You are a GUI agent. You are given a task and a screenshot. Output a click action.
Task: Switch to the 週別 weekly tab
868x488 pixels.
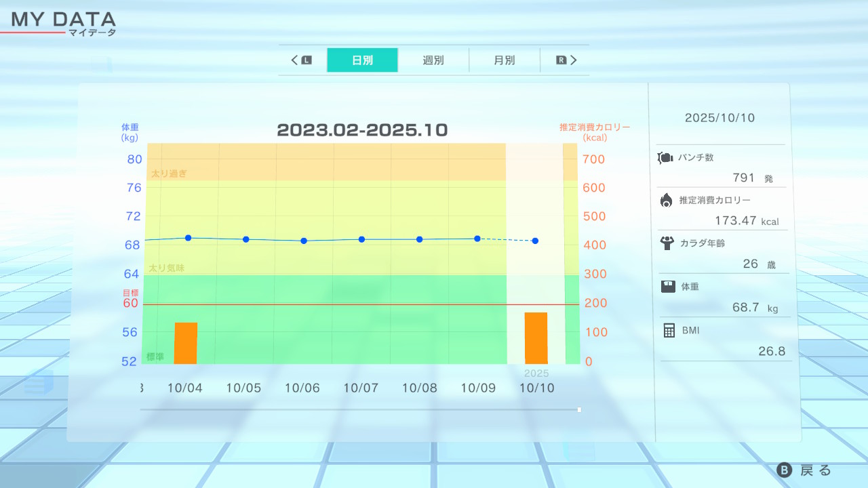433,60
